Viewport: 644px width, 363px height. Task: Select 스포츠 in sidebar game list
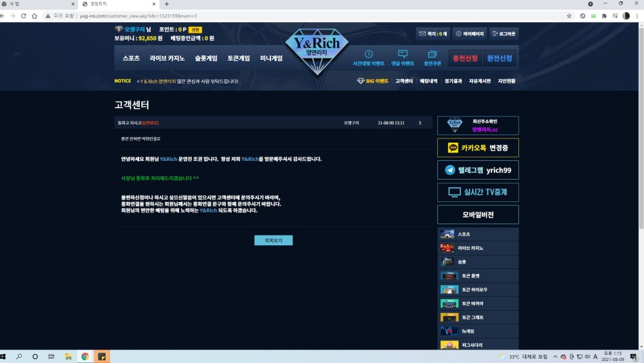click(478, 234)
